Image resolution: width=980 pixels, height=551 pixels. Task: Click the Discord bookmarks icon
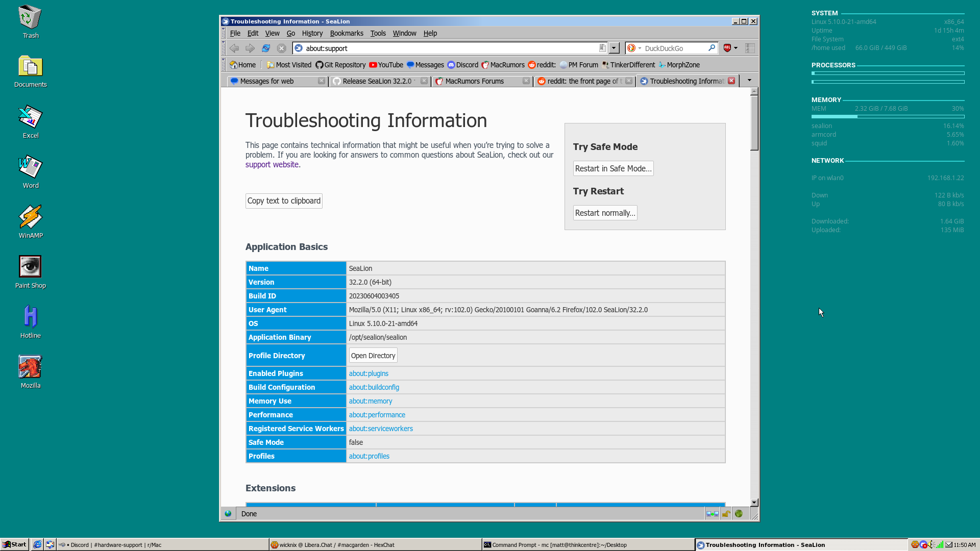pos(452,65)
